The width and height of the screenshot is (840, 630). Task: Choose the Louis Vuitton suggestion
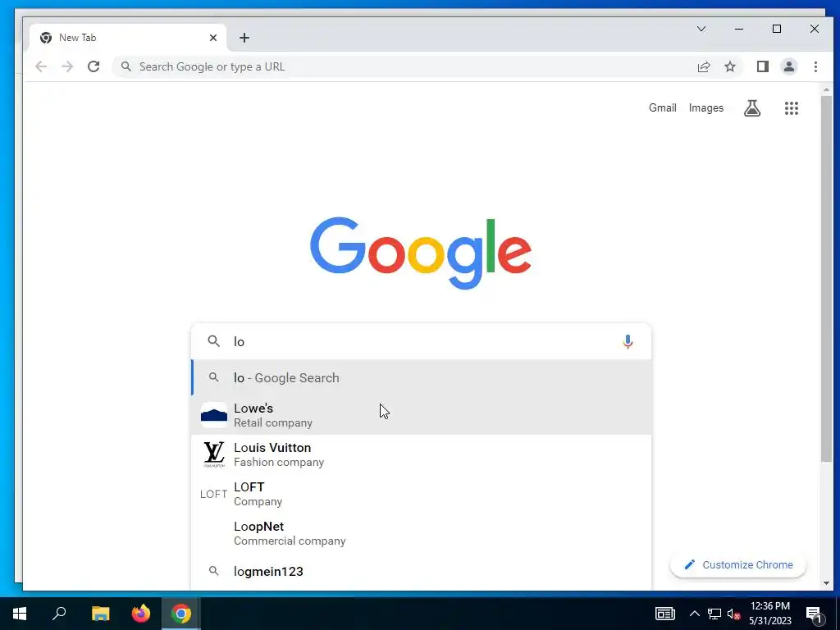click(x=421, y=454)
